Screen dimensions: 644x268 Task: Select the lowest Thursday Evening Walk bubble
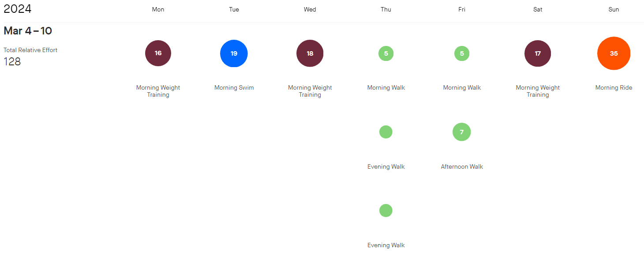click(x=386, y=211)
